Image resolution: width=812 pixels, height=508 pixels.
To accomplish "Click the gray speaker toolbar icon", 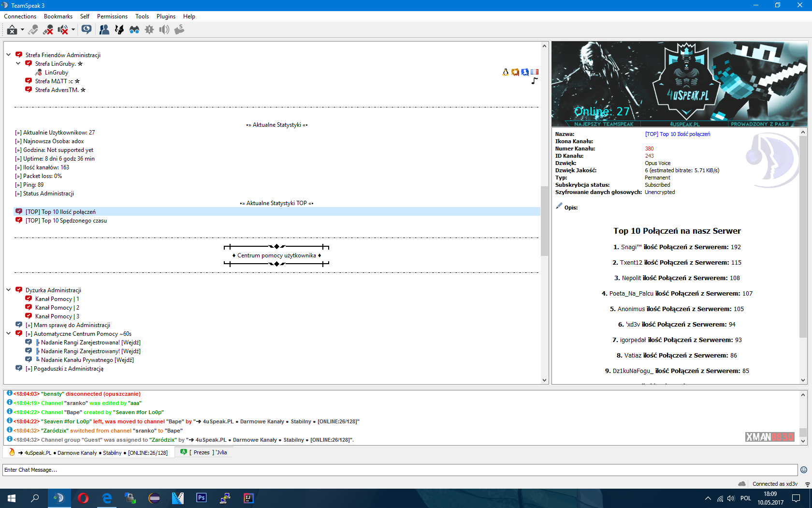I will pyautogui.click(x=164, y=30).
